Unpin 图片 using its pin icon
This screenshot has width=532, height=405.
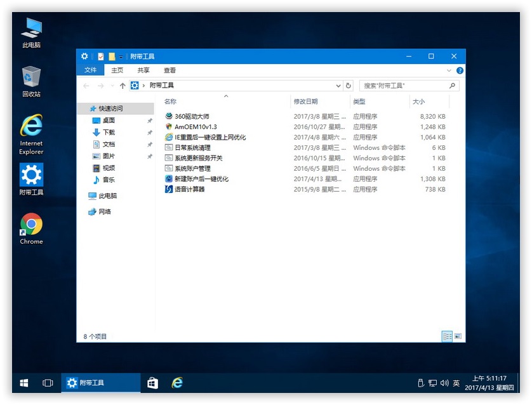point(150,156)
